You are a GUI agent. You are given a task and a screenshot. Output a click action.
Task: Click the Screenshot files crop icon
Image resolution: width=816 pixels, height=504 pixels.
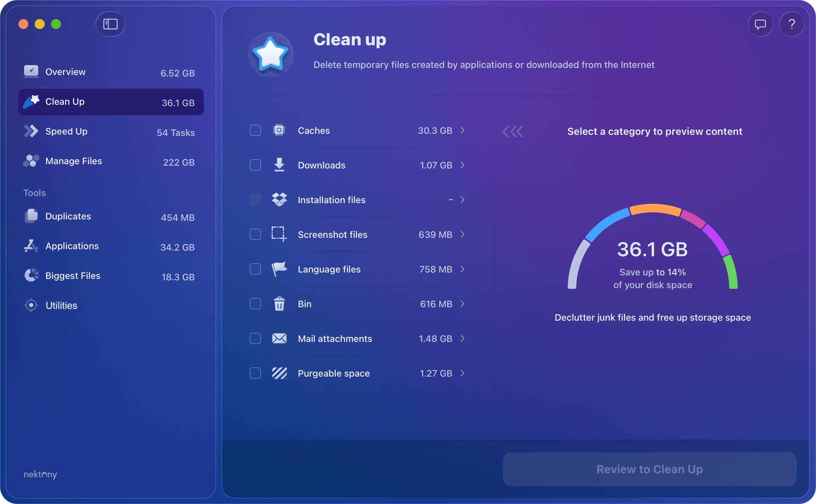point(279,234)
